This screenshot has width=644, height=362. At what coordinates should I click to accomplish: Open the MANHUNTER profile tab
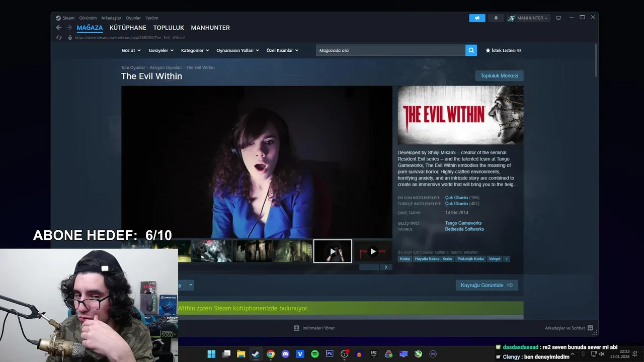[210, 28]
